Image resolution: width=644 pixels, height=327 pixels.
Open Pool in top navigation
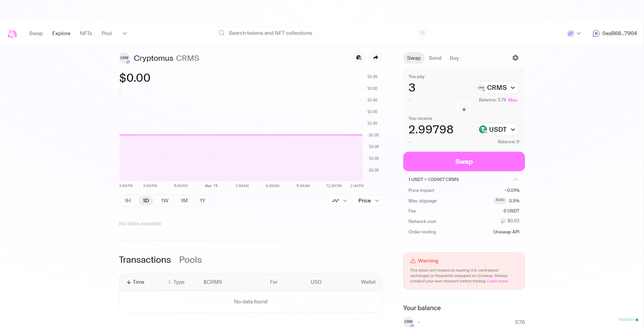(x=107, y=33)
